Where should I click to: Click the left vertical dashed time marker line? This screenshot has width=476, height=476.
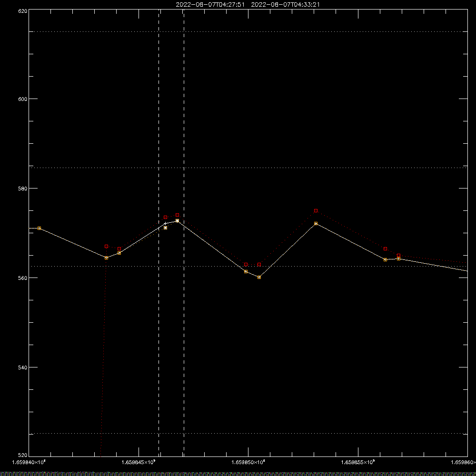tap(159, 233)
